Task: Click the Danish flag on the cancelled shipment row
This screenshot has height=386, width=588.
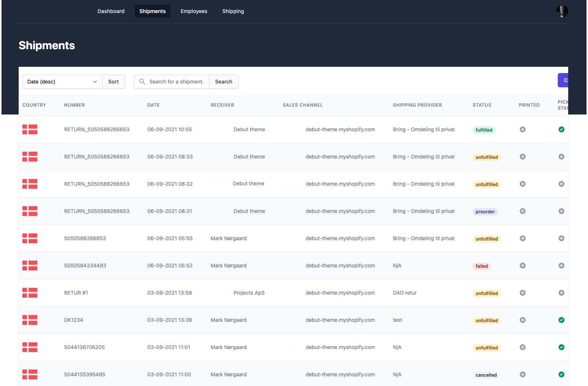Action: pyautogui.click(x=30, y=374)
